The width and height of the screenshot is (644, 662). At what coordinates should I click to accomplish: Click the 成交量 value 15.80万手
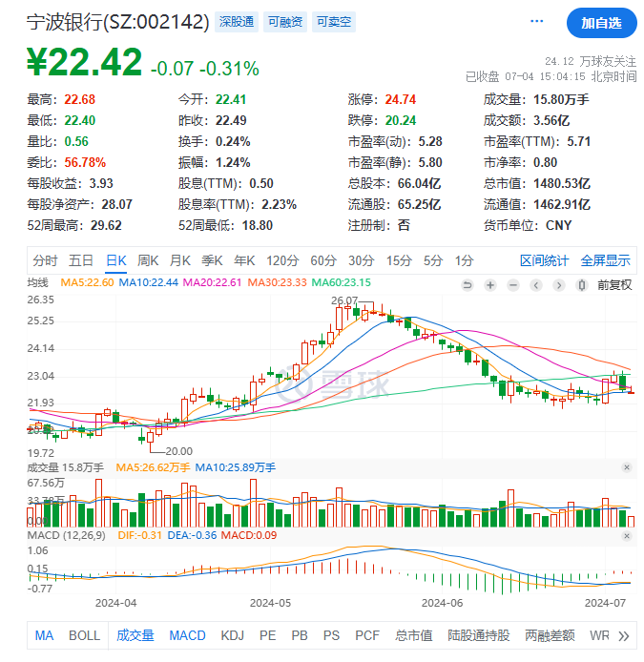[561, 99]
